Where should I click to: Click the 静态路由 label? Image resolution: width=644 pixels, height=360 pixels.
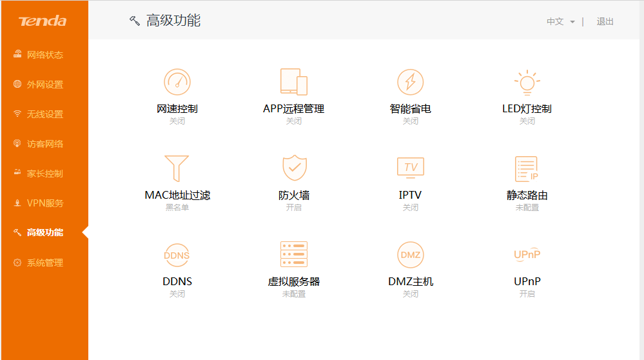(x=527, y=195)
